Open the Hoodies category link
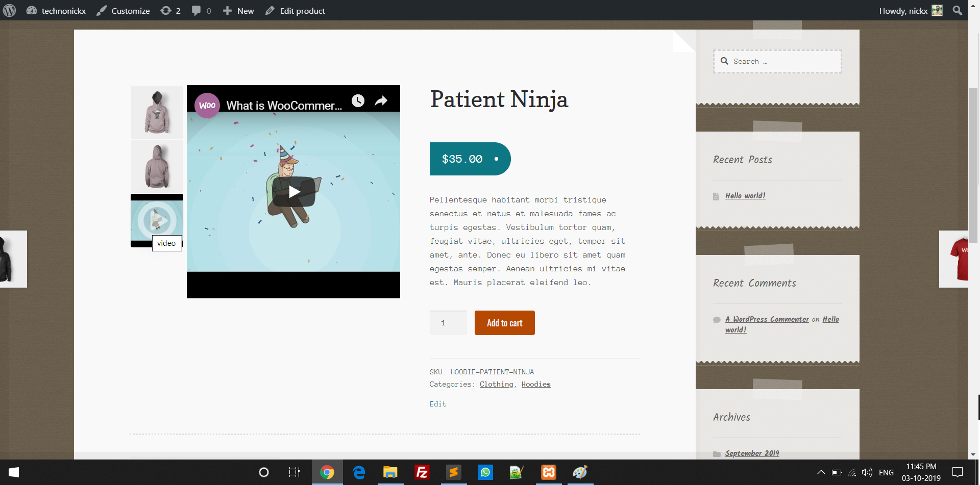The width and height of the screenshot is (980, 485). click(x=536, y=384)
